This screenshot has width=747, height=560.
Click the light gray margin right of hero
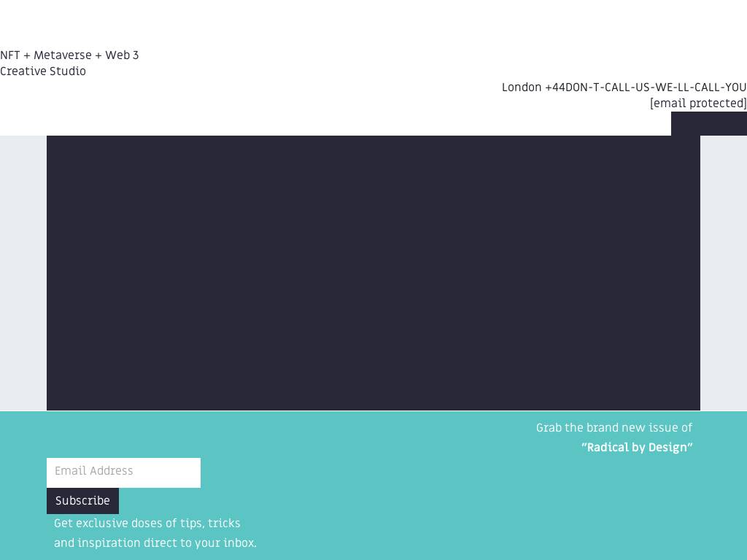(x=724, y=273)
